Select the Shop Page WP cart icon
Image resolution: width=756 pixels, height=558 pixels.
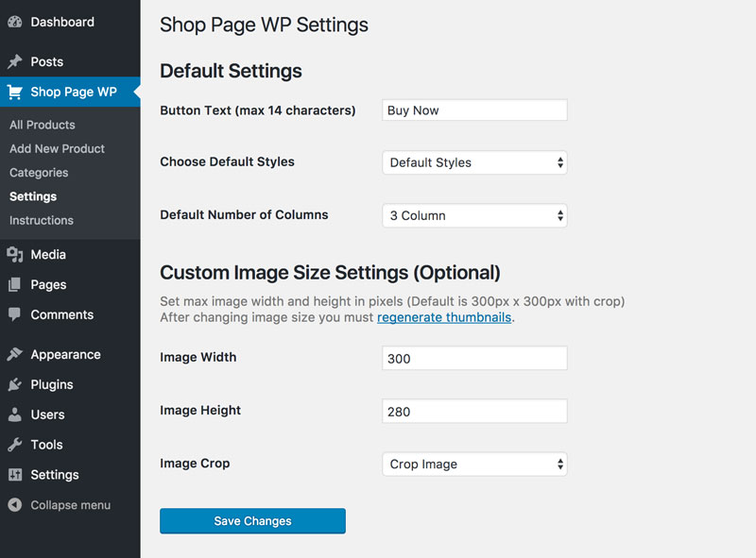tap(15, 92)
